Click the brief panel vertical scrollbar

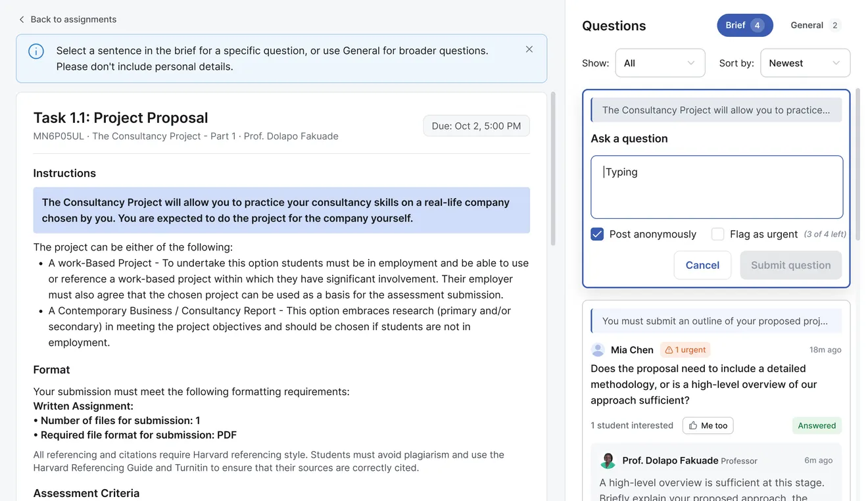553,169
